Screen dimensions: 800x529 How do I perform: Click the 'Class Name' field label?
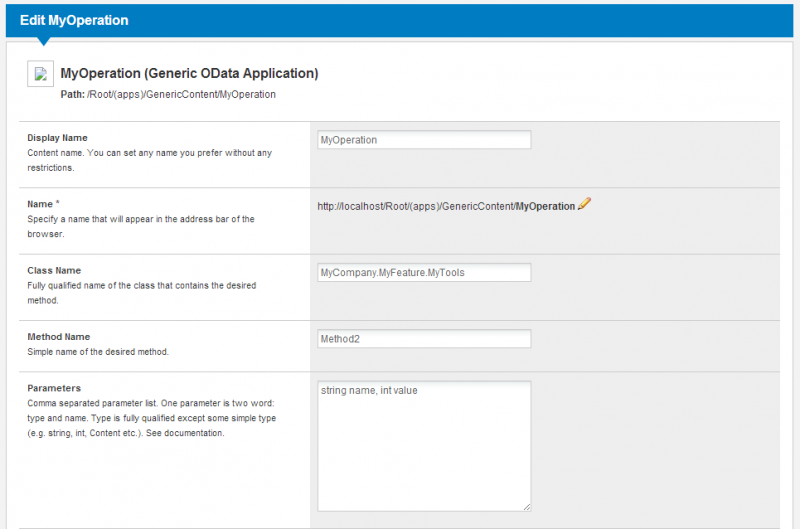click(x=54, y=270)
